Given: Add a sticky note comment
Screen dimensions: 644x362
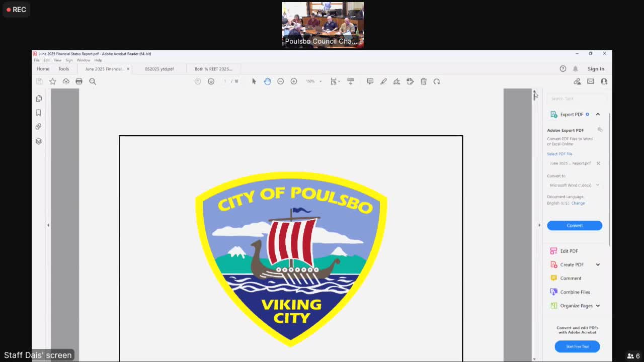Looking at the screenshot, I should tap(370, 81).
